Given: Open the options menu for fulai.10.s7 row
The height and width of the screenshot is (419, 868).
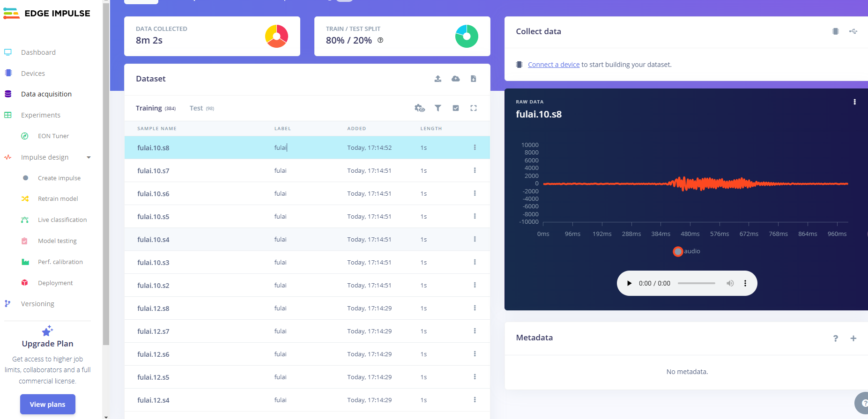Looking at the screenshot, I should click(x=475, y=170).
